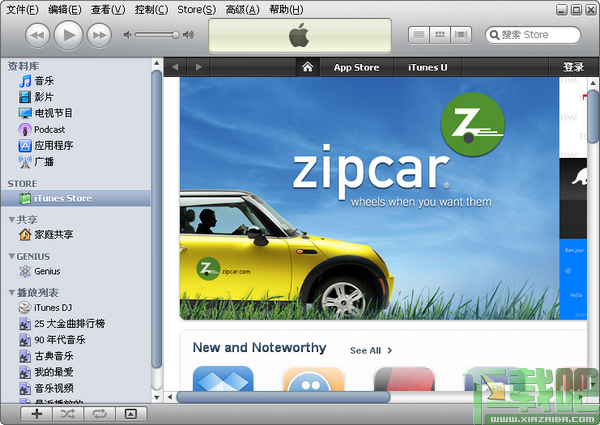Screen dimensions: 600x425
Task: Open the Dropbox app icon
Action: (223, 378)
